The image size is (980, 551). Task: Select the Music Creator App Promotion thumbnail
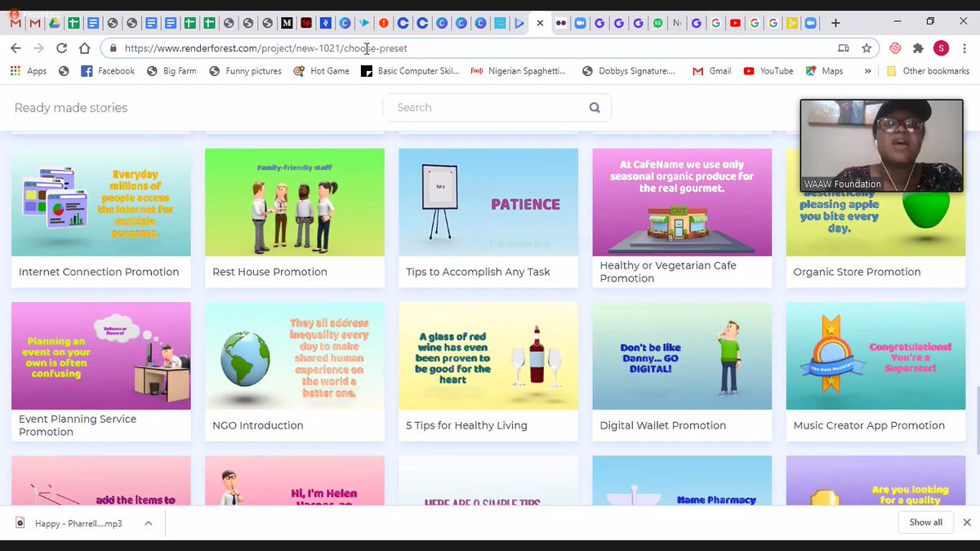tap(875, 356)
